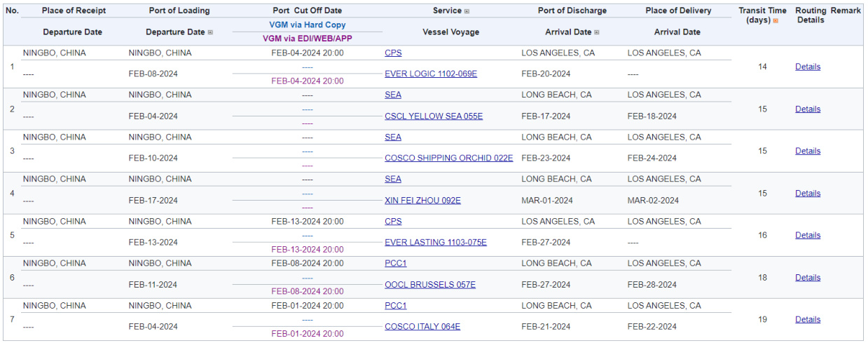Click the Port Cut Off Date header
868x343 pixels.
[x=308, y=11]
